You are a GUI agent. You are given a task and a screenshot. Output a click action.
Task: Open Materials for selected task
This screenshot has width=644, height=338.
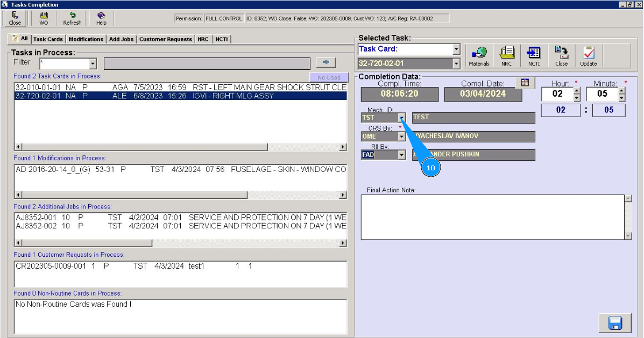pos(479,56)
